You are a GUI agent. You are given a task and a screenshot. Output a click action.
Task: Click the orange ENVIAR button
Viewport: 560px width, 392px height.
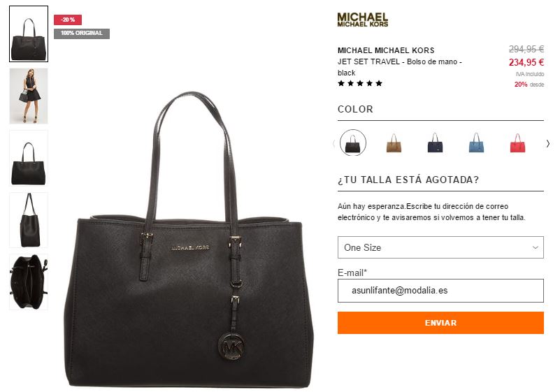click(440, 323)
